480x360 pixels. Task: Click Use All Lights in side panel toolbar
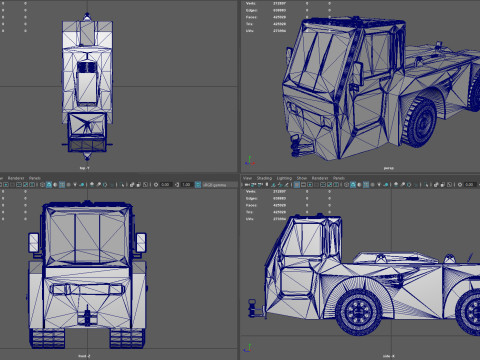[x=379, y=185]
